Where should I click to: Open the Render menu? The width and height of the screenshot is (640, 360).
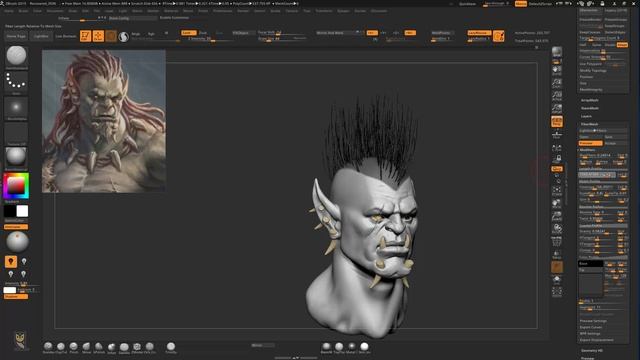click(243, 11)
